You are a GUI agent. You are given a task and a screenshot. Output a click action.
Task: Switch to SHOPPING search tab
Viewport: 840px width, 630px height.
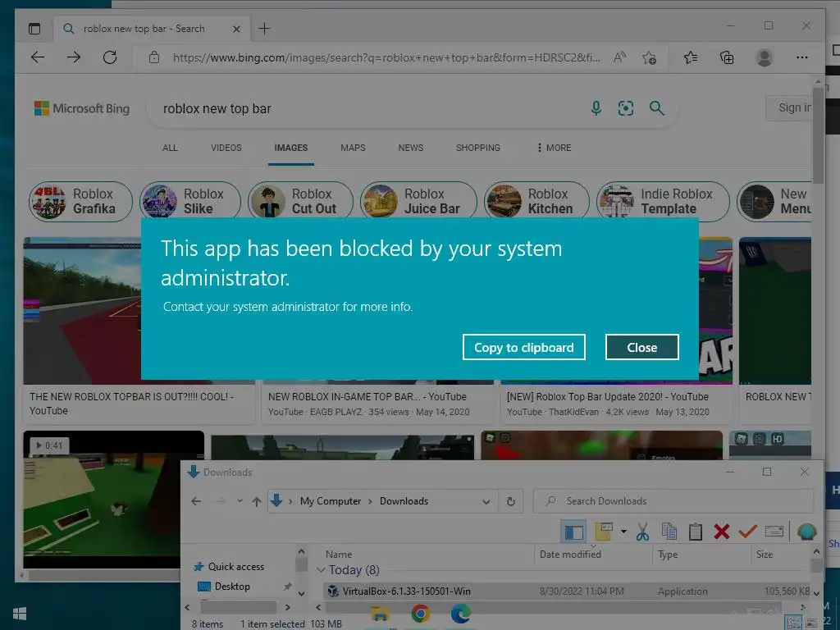pyautogui.click(x=478, y=148)
